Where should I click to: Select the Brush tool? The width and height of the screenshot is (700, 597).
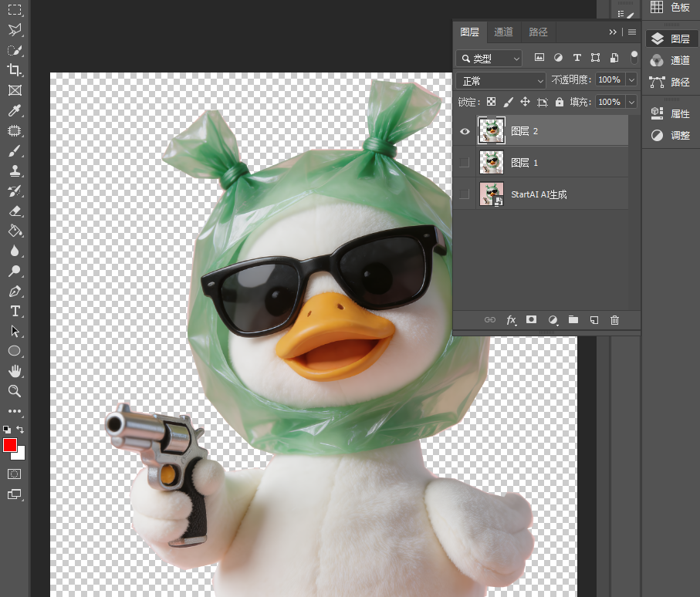coord(15,151)
